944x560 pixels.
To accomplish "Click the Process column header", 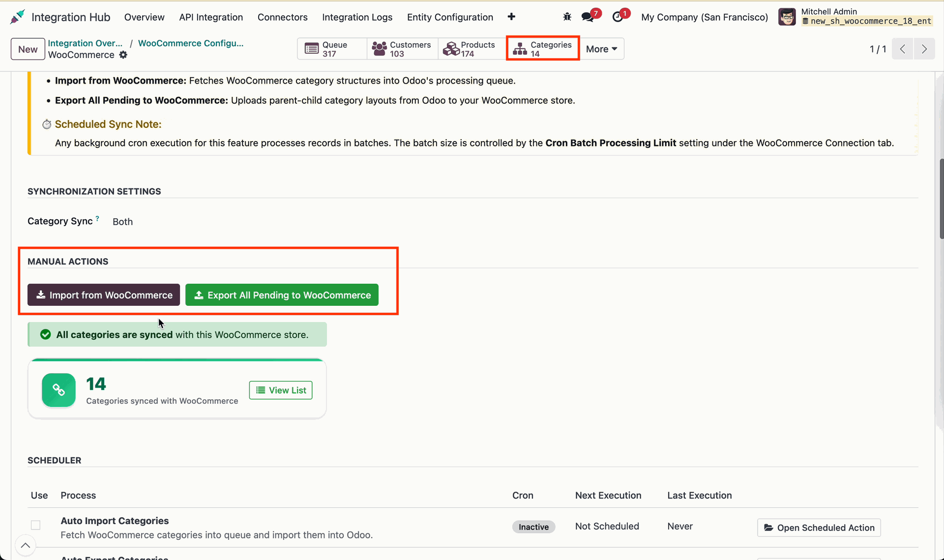I will 78,496.
